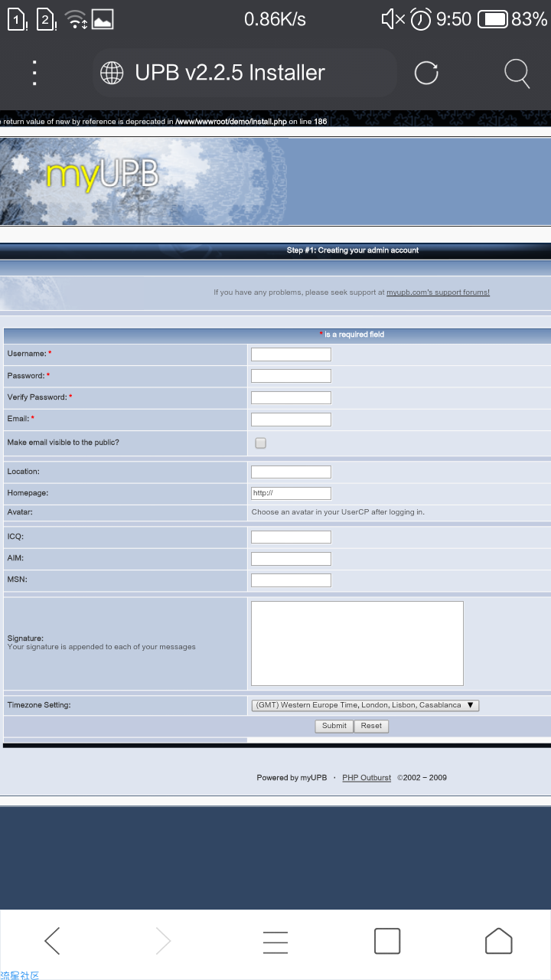
Task: Go back with the left arrow
Action: [52, 941]
